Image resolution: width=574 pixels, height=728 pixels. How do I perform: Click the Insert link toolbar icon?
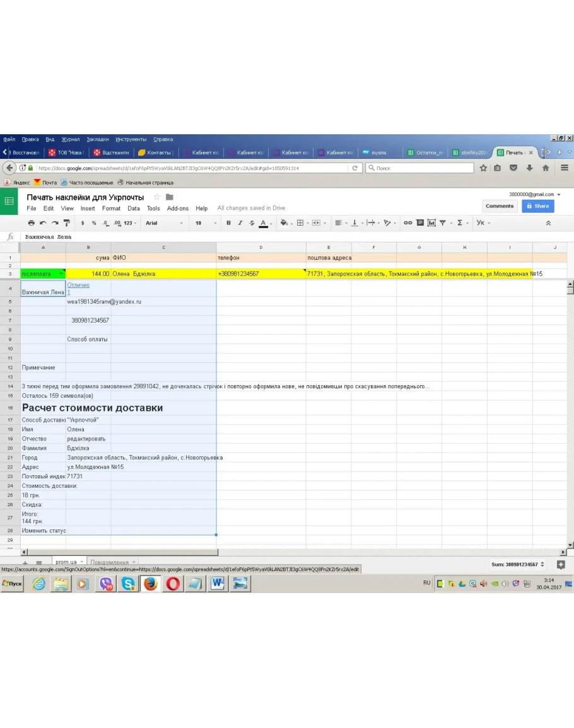pos(408,223)
